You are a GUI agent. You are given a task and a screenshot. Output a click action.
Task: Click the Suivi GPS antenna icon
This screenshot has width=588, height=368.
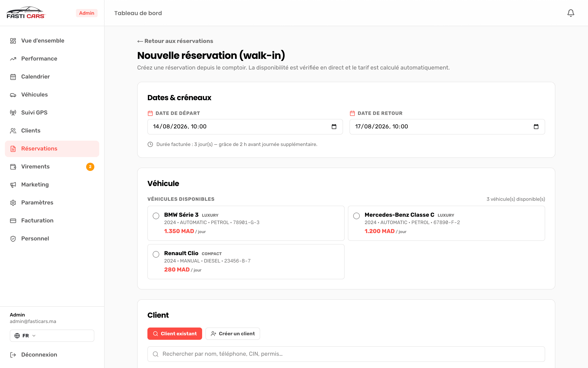13,113
